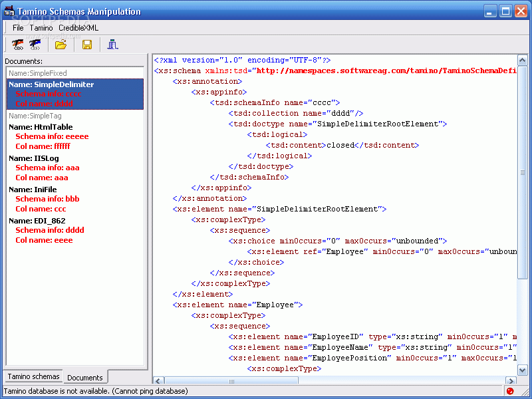Click Col name: dddd line

(44, 104)
